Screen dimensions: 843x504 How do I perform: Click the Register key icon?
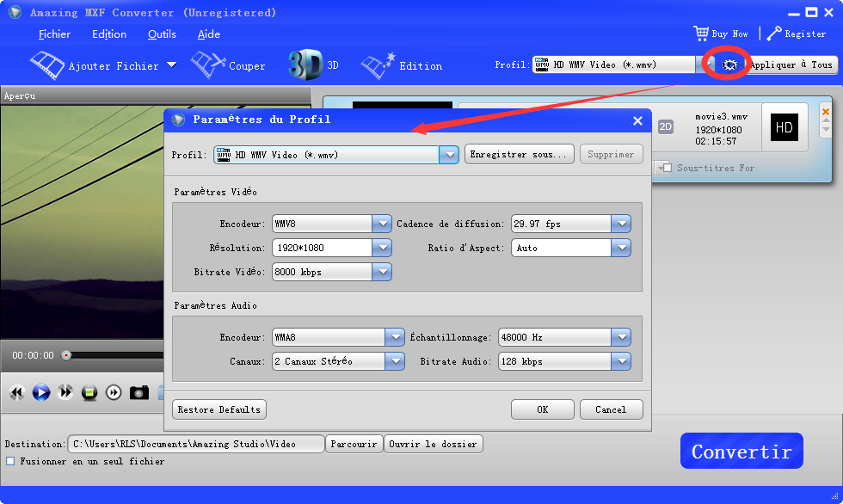(x=774, y=34)
